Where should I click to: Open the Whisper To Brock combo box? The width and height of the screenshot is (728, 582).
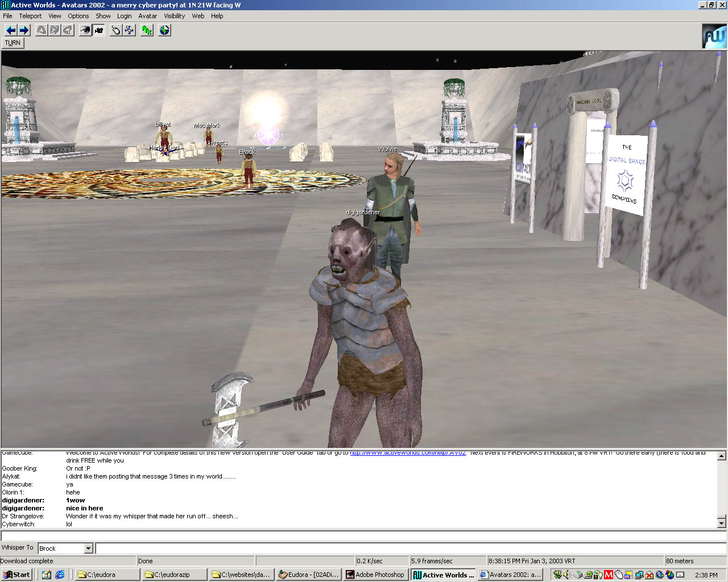pyautogui.click(x=61, y=548)
